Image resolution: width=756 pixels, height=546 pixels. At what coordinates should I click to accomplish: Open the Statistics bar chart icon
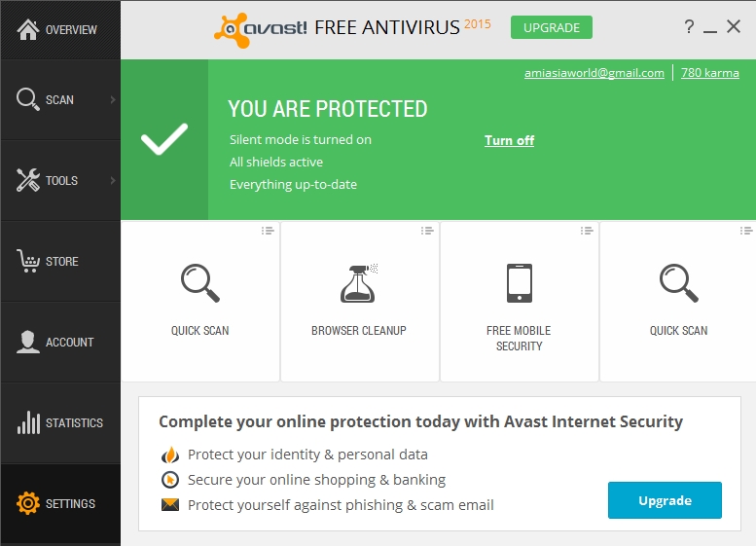pos(28,422)
